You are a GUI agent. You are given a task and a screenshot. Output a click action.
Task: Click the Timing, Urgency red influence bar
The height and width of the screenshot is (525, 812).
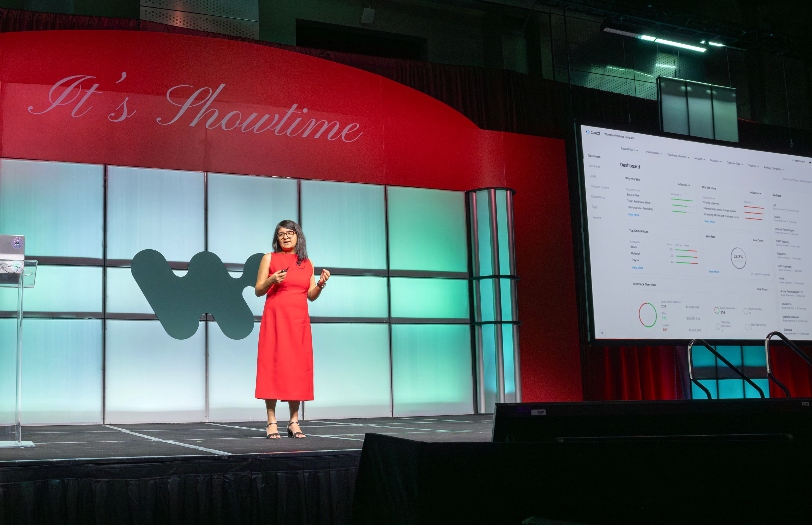(754, 207)
